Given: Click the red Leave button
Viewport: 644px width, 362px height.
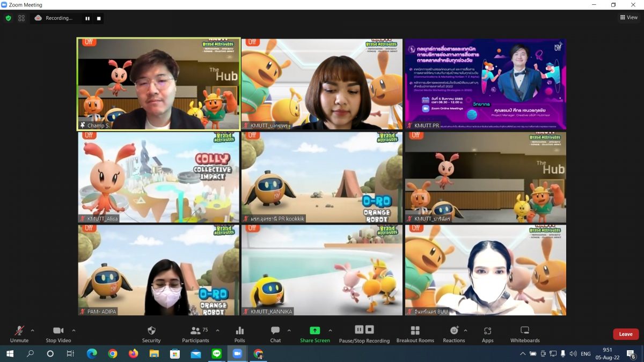Looking at the screenshot, I should coord(626,334).
